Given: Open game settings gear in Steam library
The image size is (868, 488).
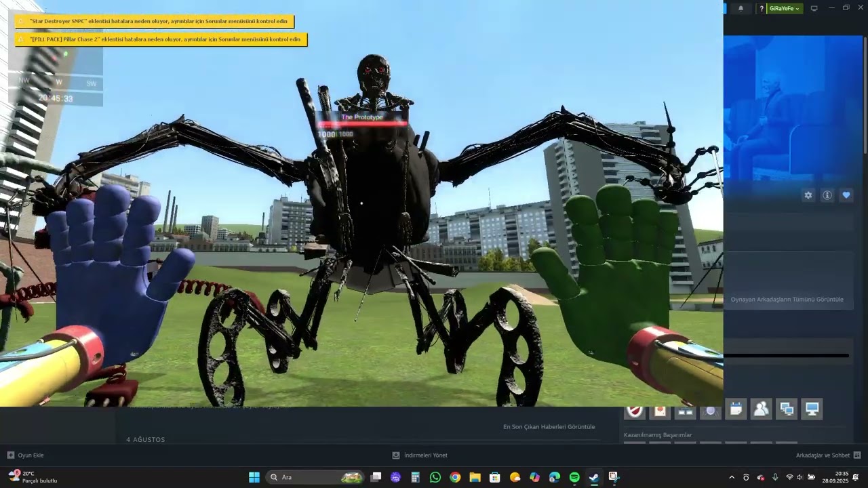Looking at the screenshot, I should (808, 195).
